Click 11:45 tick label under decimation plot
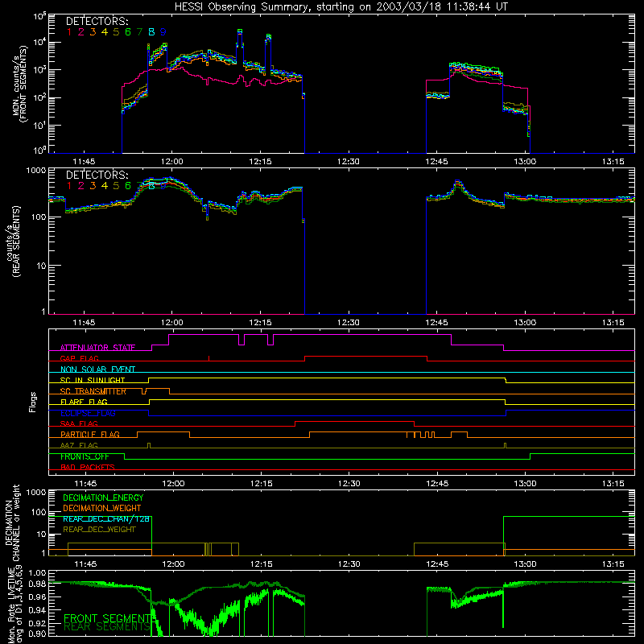Image resolution: width=644 pixels, height=644 pixels. pos(85,564)
